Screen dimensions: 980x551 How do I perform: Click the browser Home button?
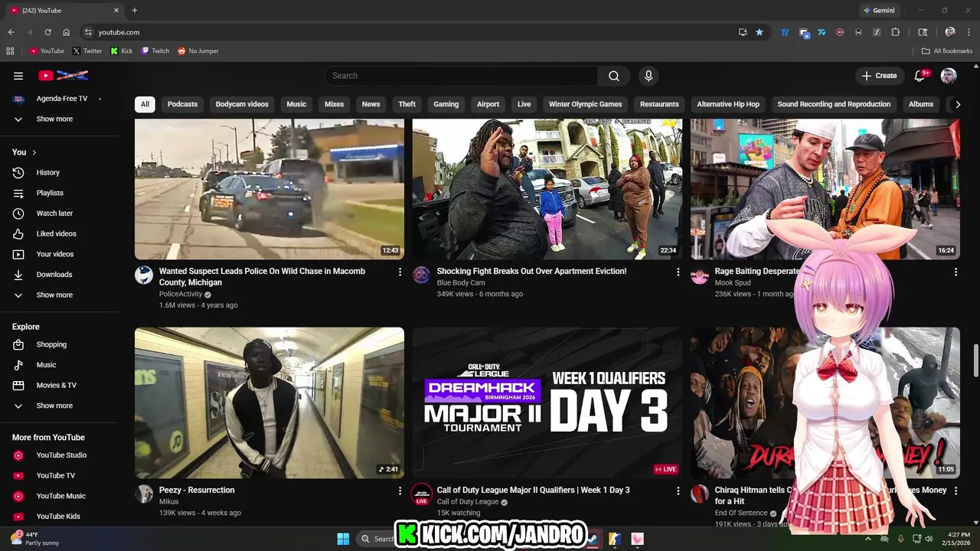(x=67, y=32)
